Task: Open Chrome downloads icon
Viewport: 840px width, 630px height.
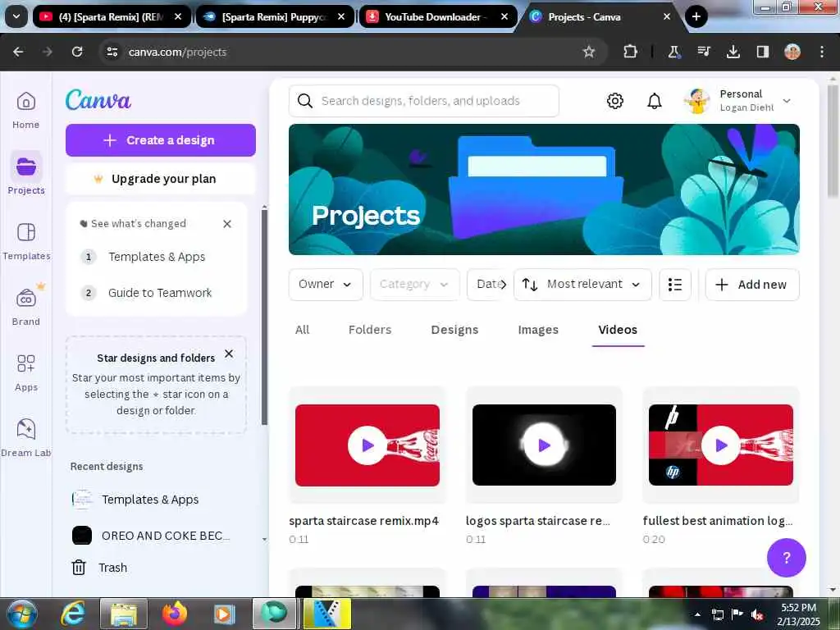Action: (x=733, y=52)
